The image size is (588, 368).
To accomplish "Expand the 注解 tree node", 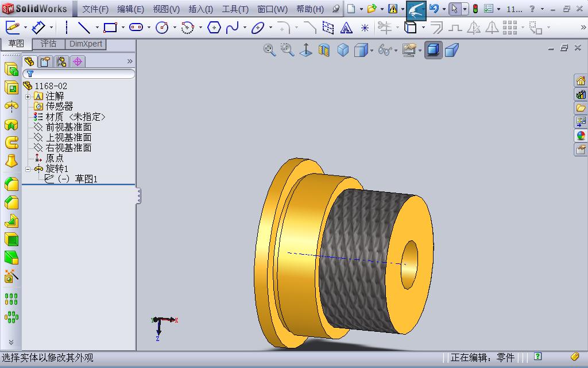I will coord(28,97).
